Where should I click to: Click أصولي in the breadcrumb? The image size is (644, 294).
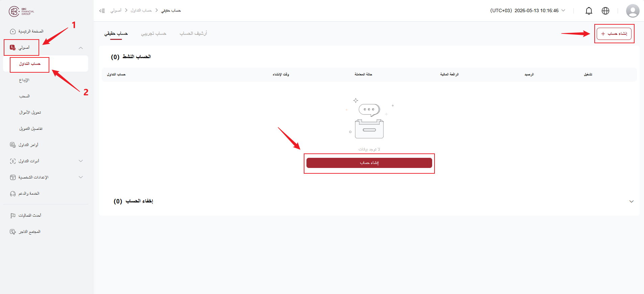[x=116, y=10]
